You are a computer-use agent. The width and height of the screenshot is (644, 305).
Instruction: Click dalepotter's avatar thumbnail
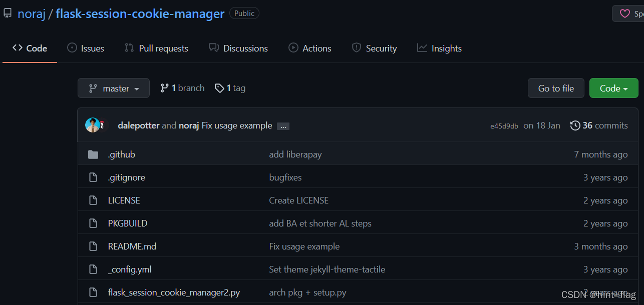(93, 125)
